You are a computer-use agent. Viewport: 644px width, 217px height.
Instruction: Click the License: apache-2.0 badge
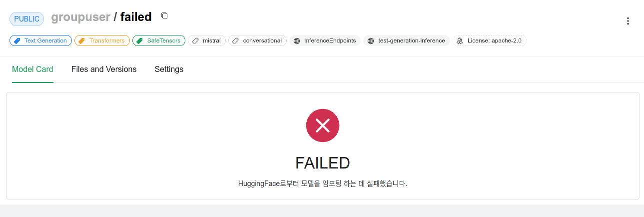tap(490, 40)
